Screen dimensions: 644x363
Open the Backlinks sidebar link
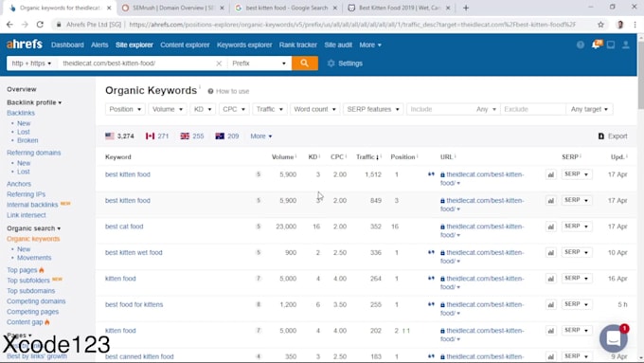tap(21, 113)
